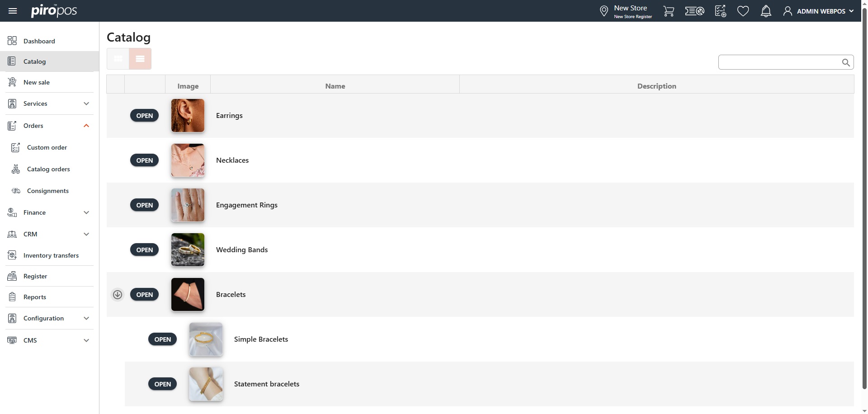Collapse the Bracelets subcategories arrow
This screenshot has height=414, width=868.
[x=118, y=295]
